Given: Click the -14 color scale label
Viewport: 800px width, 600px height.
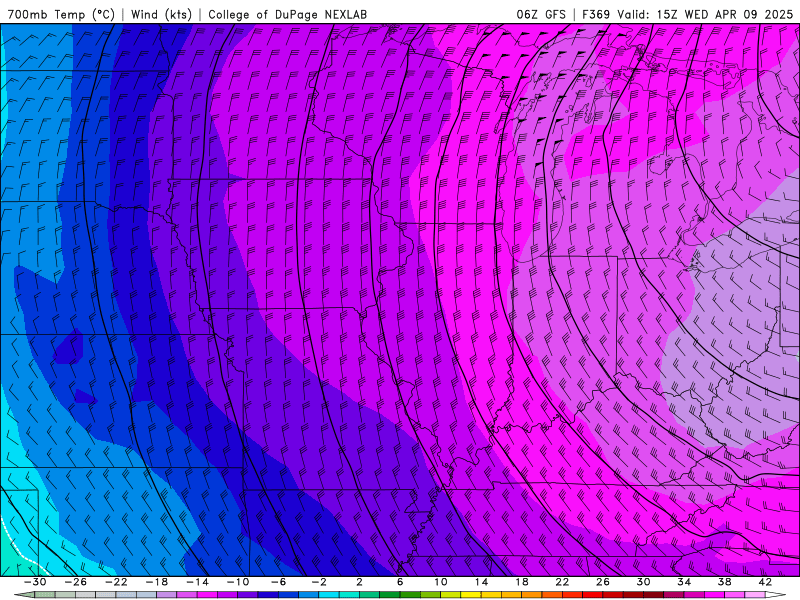Looking at the screenshot, I should point(197,582).
